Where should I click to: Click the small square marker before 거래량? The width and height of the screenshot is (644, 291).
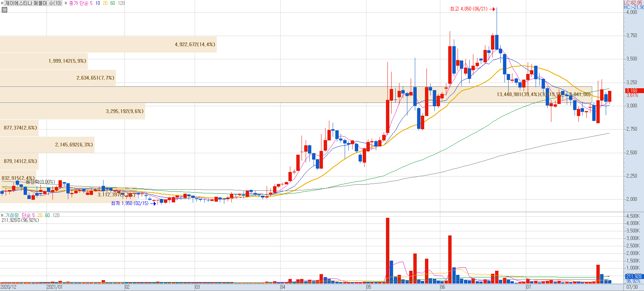click(x=2, y=215)
